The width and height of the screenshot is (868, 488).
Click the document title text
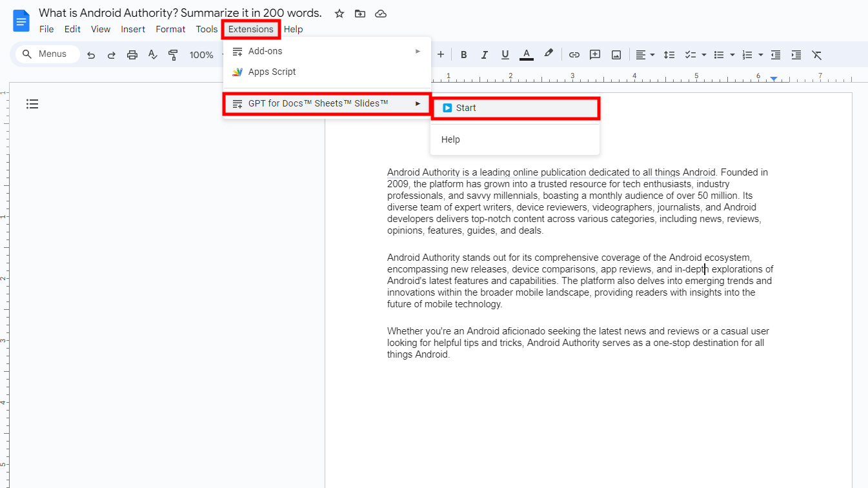pos(180,13)
